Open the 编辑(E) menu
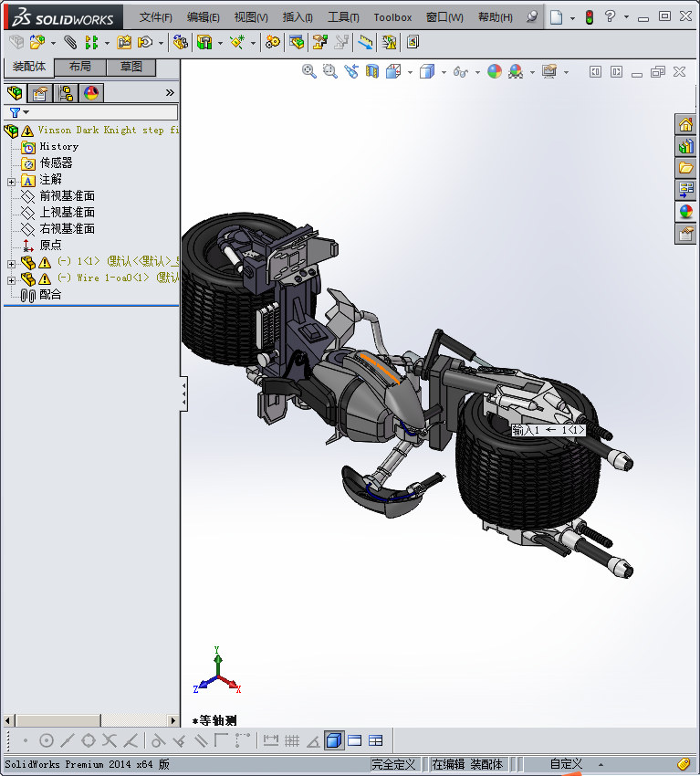Screen dimensions: 700x776 pos(203,17)
